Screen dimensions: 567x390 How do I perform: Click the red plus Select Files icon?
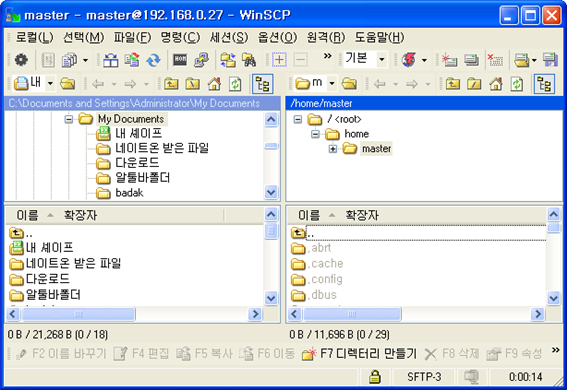279,60
